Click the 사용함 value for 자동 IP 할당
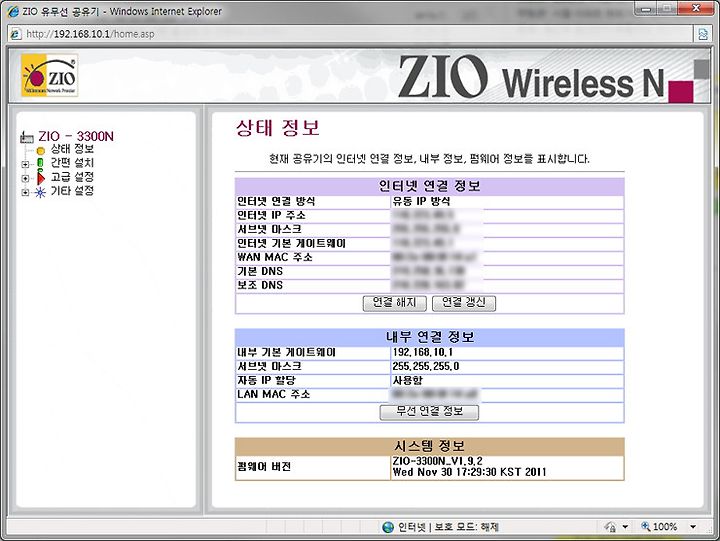This screenshot has width=720, height=541. [407, 381]
